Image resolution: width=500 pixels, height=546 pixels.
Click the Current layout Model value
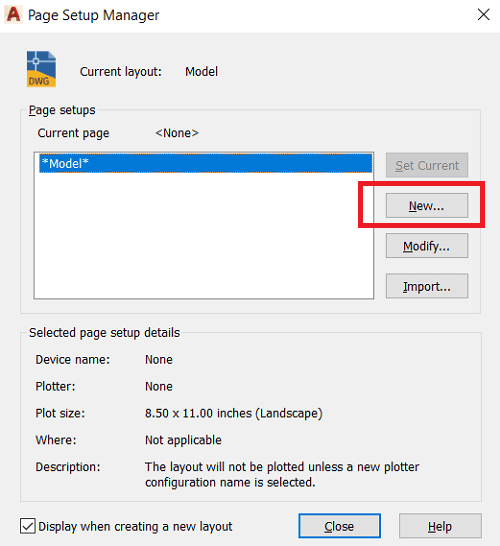coord(201,72)
